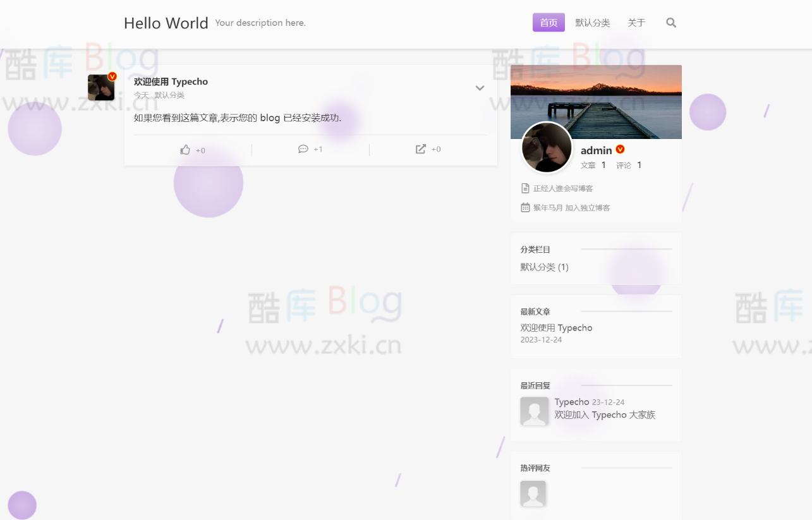Like the 欢迎使用 Typecho post via thumbs-up icon

click(186, 149)
